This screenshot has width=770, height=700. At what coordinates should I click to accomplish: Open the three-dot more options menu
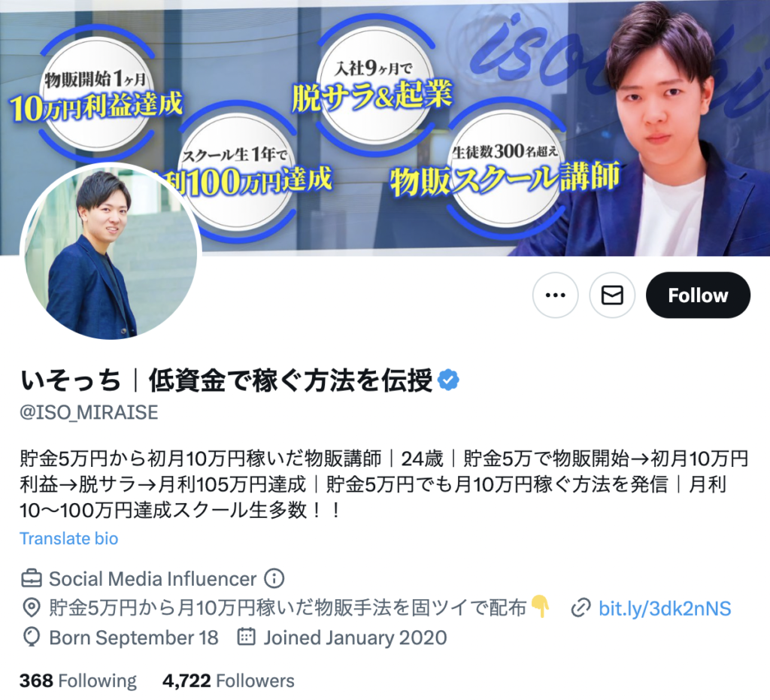[555, 295]
